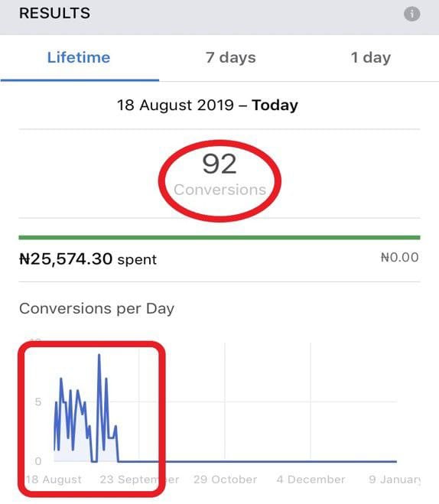Click the 5 value on chart y-axis
The width and height of the screenshot is (439, 504).
pos(38,402)
